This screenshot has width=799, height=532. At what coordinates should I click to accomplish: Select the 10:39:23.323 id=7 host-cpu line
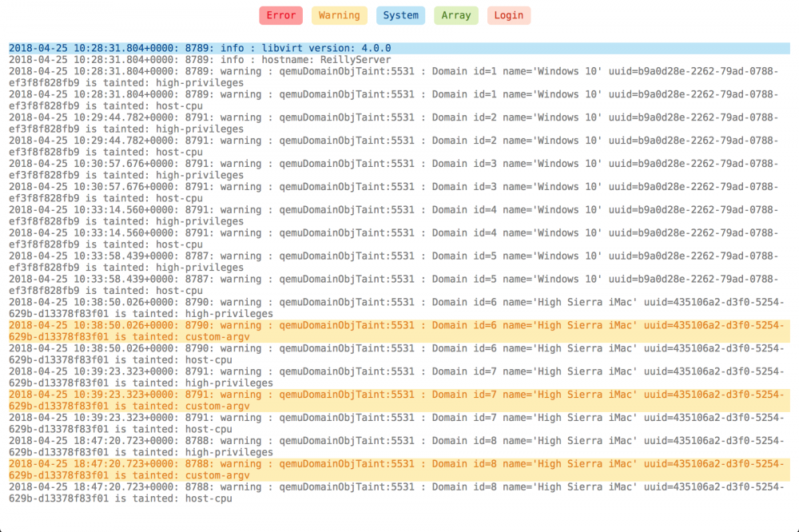(399, 423)
